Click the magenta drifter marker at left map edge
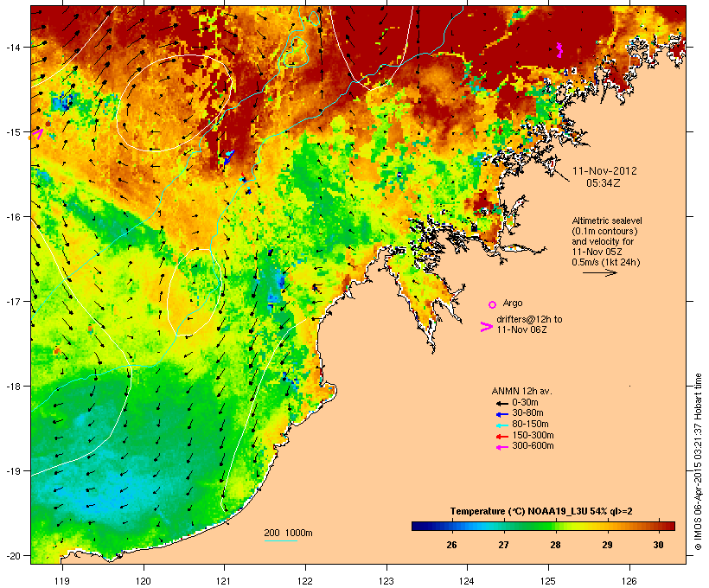This screenshot has width=709, height=588. [37, 134]
